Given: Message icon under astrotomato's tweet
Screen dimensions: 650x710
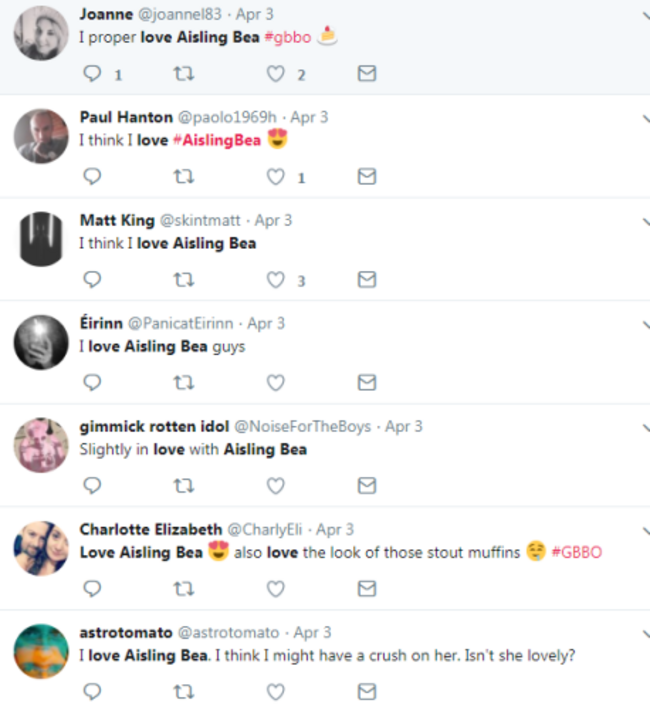Looking at the screenshot, I should point(367,692).
